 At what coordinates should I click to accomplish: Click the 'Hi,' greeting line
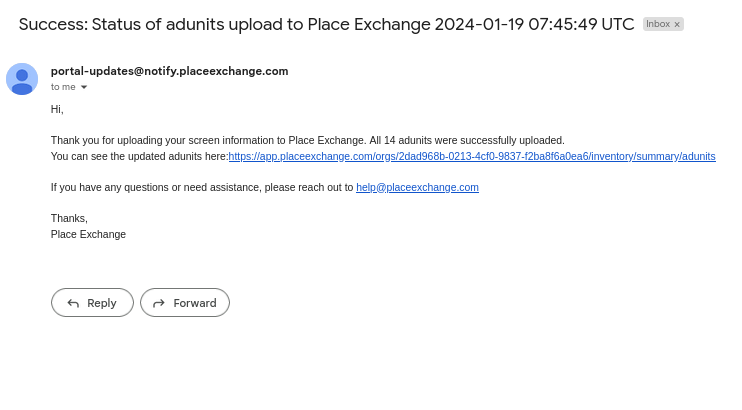click(x=57, y=109)
